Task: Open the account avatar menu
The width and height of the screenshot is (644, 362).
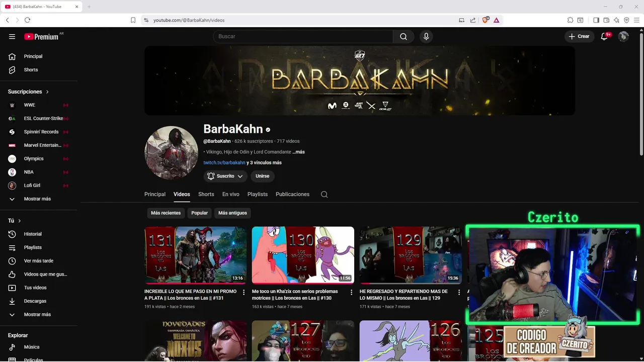Action: (623, 36)
